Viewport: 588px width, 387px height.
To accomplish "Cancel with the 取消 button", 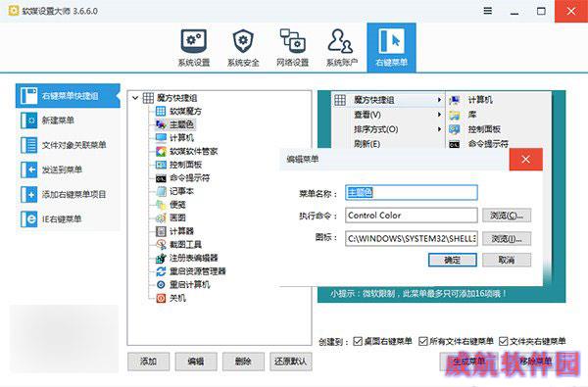I will (507, 260).
